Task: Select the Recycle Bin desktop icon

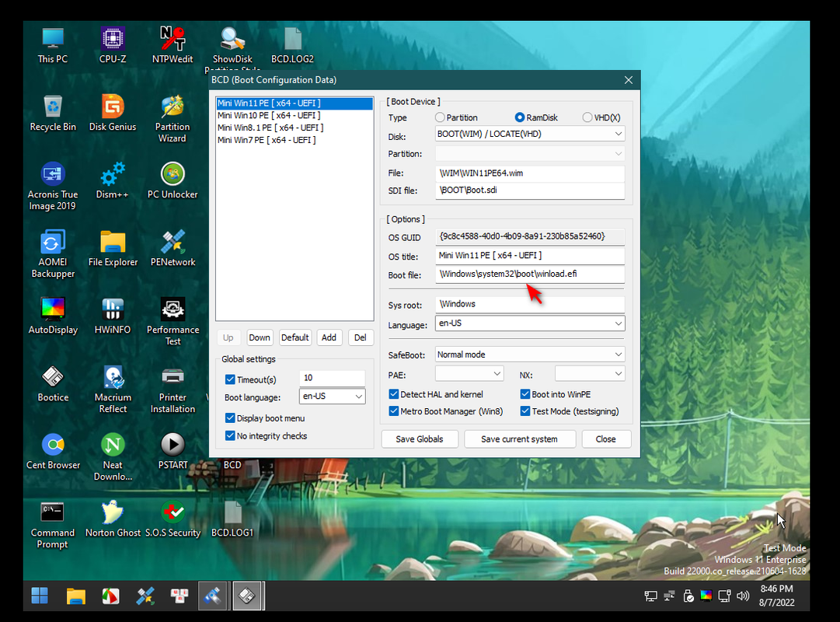Action: pos(53,113)
